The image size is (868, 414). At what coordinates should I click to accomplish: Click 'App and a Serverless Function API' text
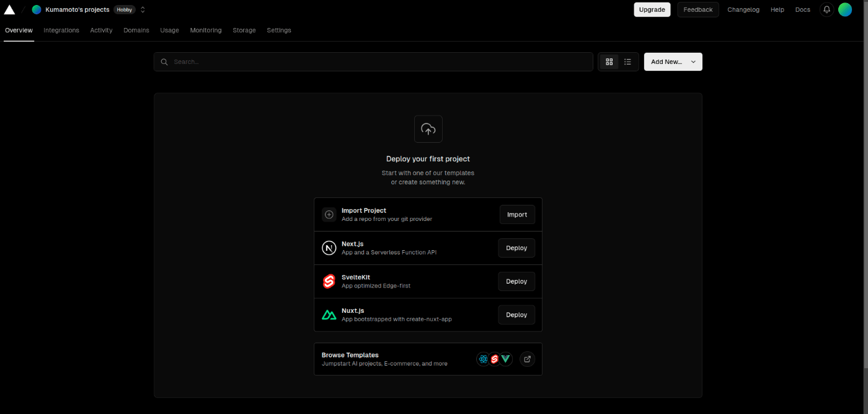(389, 253)
